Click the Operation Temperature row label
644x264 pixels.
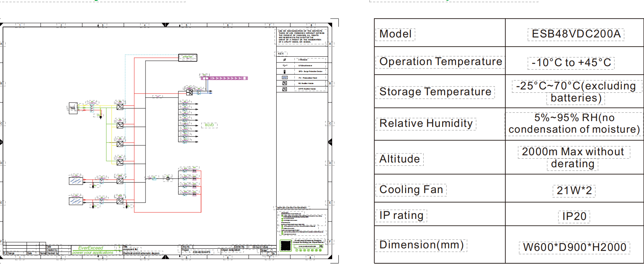[x=440, y=62]
